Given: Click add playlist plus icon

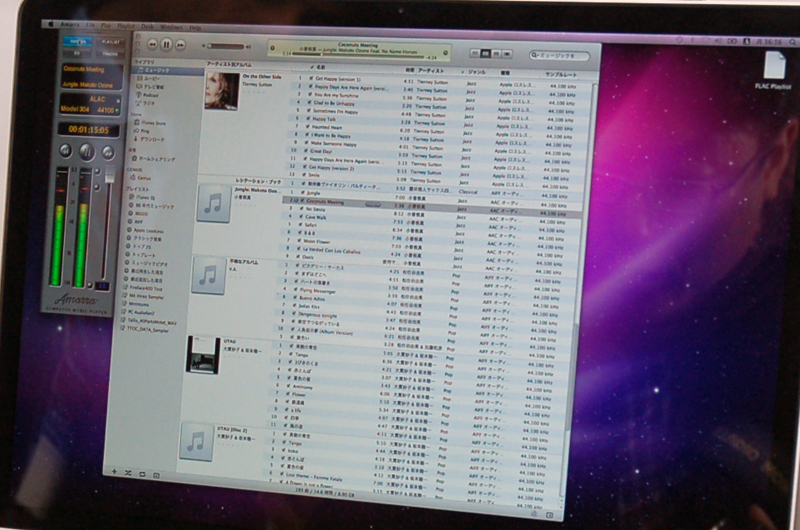Looking at the screenshot, I should pos(115,469).
